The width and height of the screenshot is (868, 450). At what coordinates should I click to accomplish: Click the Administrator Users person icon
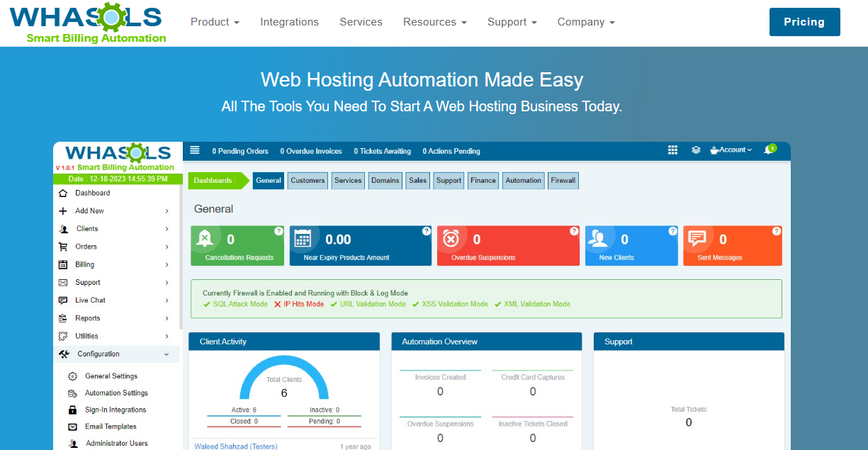coord(72,444)
